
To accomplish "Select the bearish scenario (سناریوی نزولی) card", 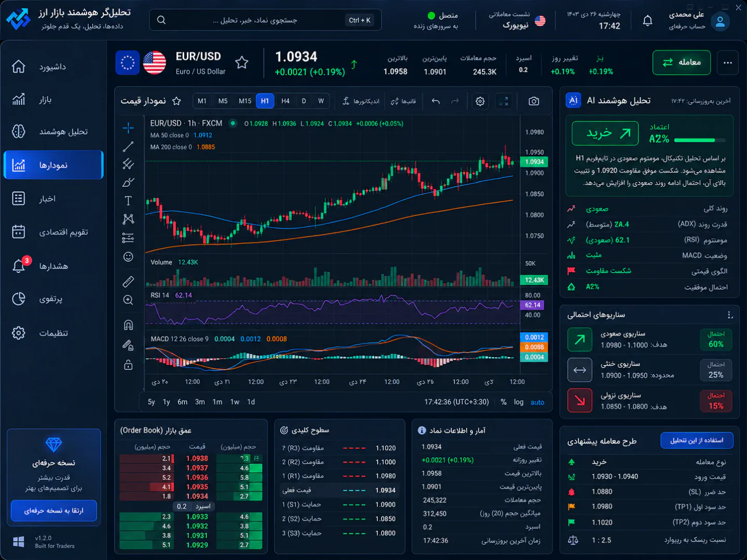I will tap(650, 401).
